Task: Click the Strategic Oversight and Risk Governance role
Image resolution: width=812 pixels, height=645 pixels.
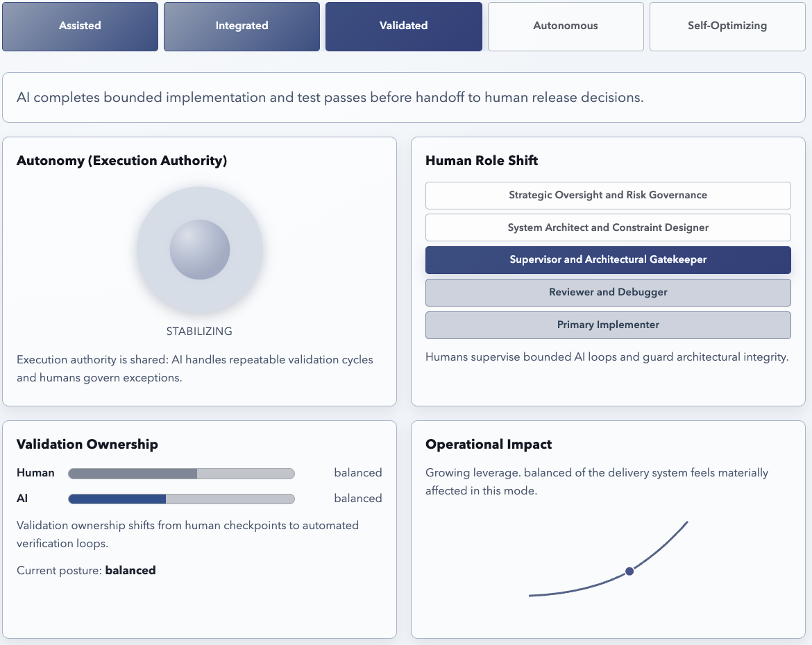Action: (608, 195)
